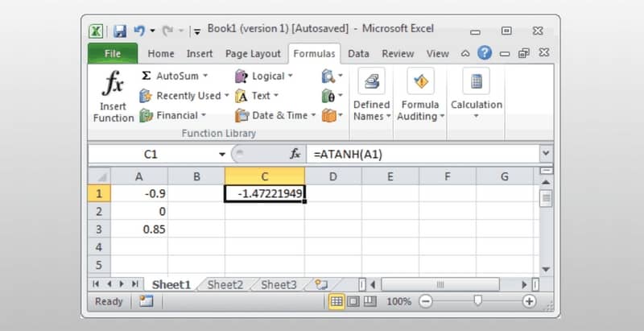
Task: Switch to Page Break Preview button
Action: (370, 301)
